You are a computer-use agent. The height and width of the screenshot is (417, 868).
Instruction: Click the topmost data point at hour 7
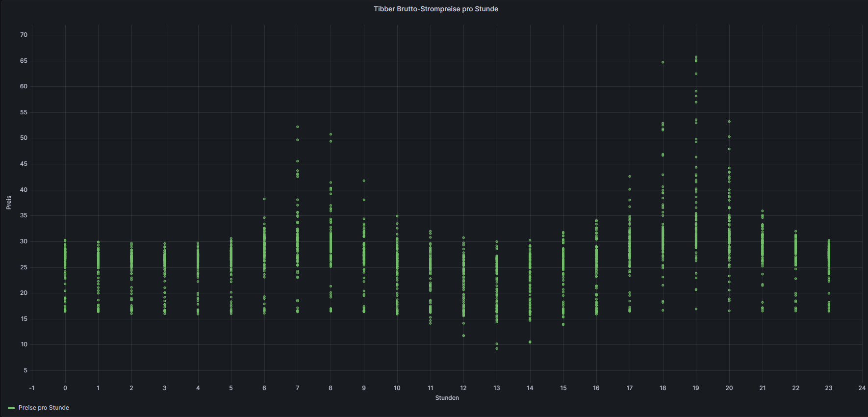[297, 127]
